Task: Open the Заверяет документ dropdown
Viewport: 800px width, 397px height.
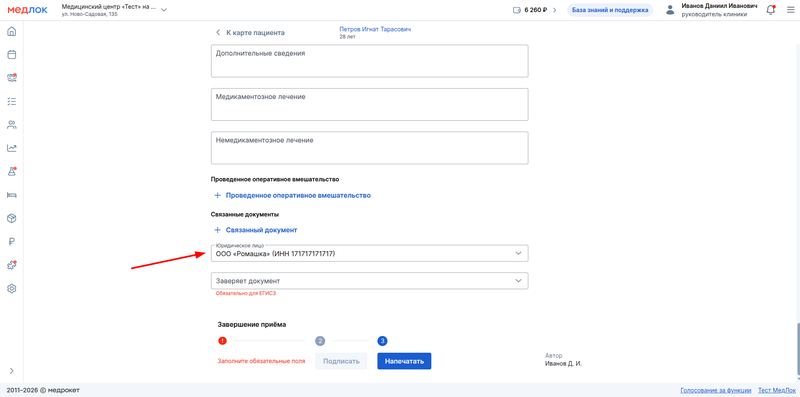Action: 369,281
